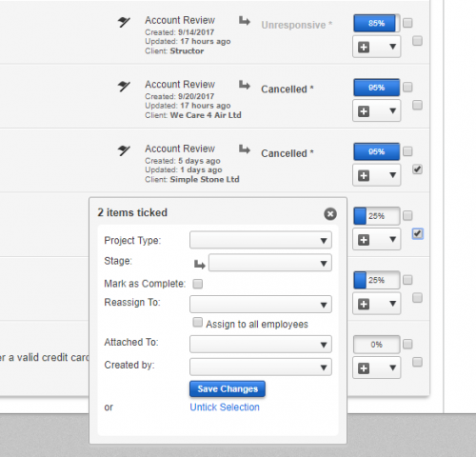476x457 pixels.
Task: Click the Untick Selection link
Action: pyautogui.click(x=225, y=407)
